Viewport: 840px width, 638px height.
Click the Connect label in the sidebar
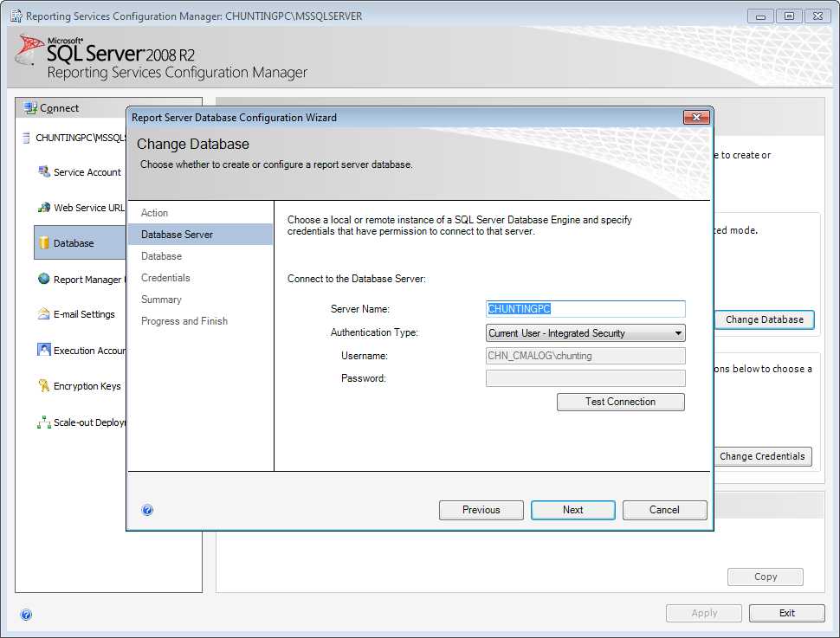pyautogui.click(x=60, y=108)
